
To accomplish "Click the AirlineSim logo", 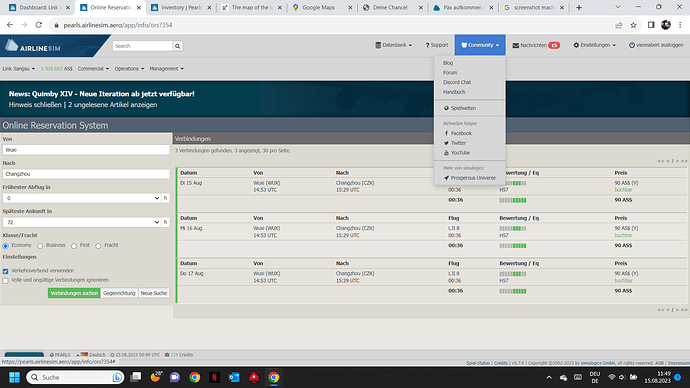I will pyautogui.click(x=33, y=46).
